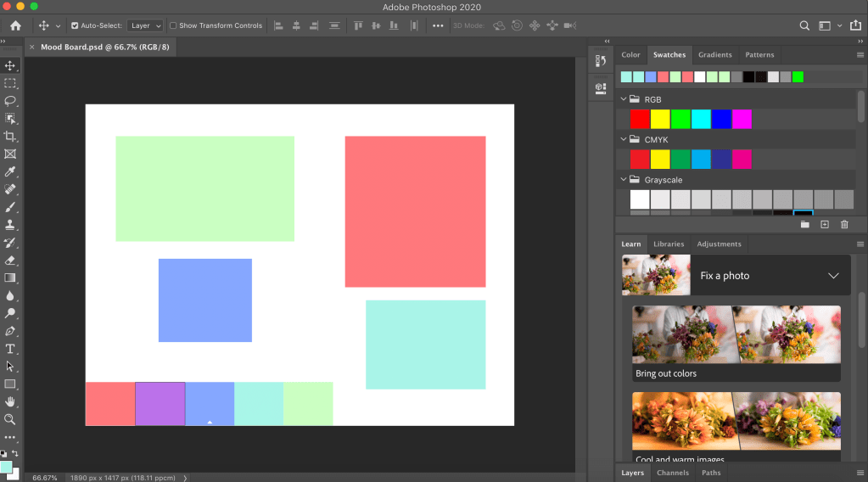Select the Eraser tool
This screenshot has height=482, width=868.
(10, 261)
